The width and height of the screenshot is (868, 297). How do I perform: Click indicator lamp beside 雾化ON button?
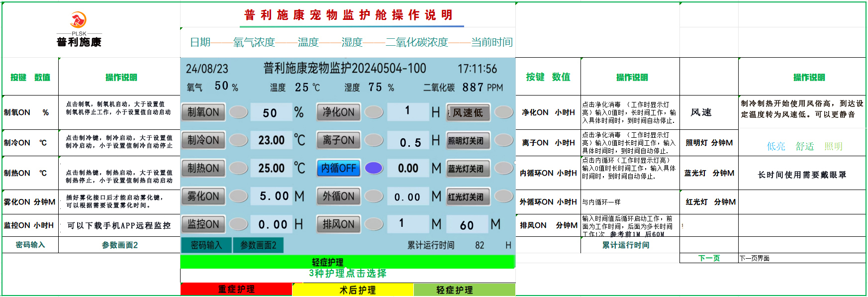[238, 196]
